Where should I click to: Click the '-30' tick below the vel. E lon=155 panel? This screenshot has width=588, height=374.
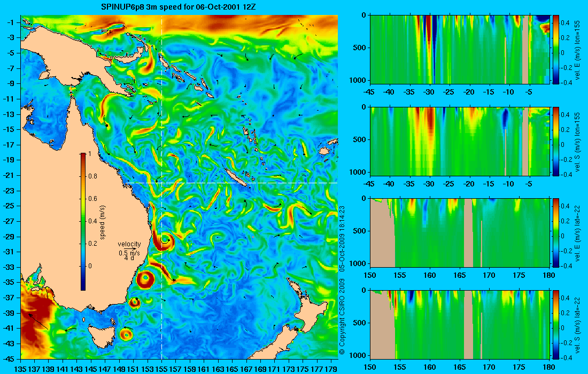click(429, 92)
